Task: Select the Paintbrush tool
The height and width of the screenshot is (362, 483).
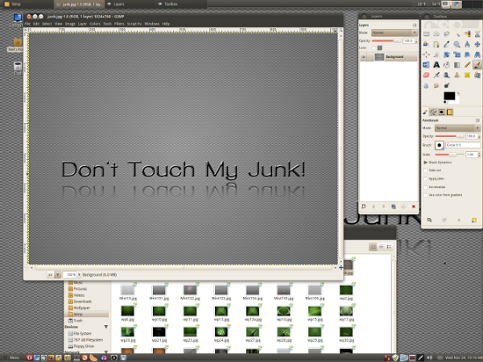Action: tap(477, 65)
